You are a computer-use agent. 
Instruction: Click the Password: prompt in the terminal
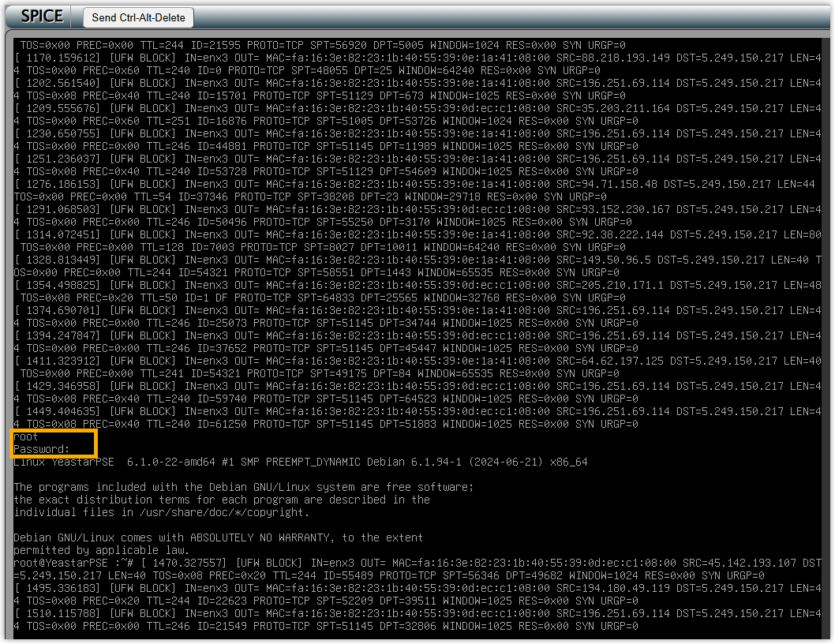tap(42, 449)
